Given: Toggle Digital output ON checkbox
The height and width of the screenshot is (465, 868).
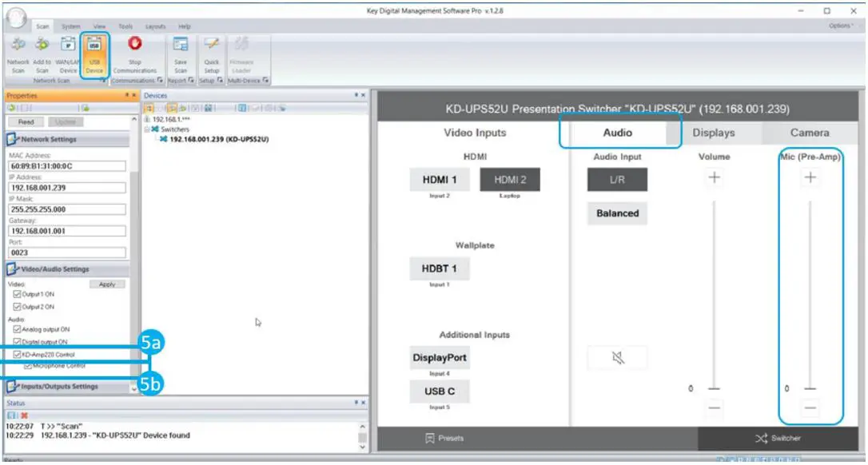Looking at the screenshot, I should tap(17, 341).
